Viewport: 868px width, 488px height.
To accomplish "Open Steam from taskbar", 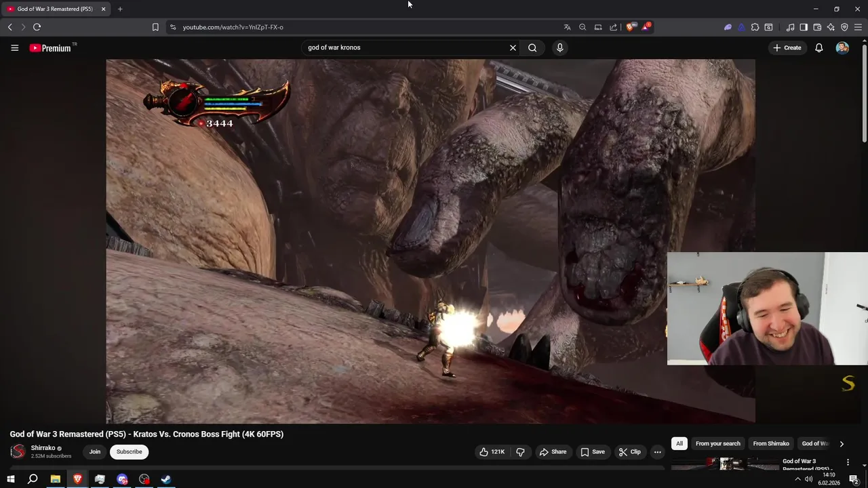I will click(166, 479).
